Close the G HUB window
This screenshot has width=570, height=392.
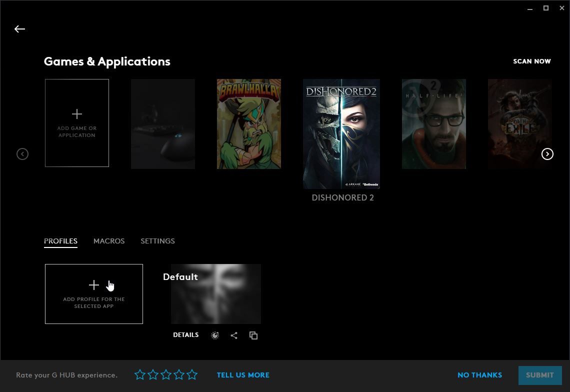[x=561, y=8]
